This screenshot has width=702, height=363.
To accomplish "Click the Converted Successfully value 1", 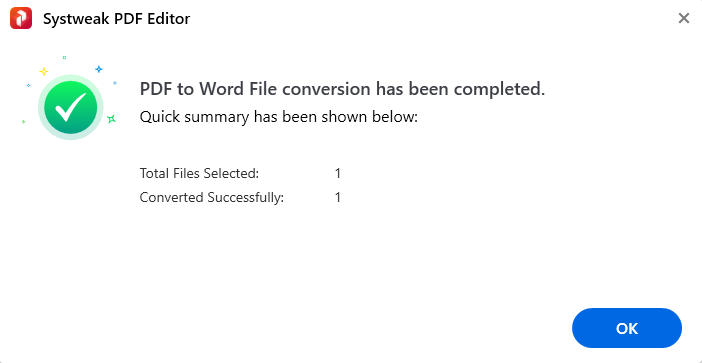I will click(338, 197).
